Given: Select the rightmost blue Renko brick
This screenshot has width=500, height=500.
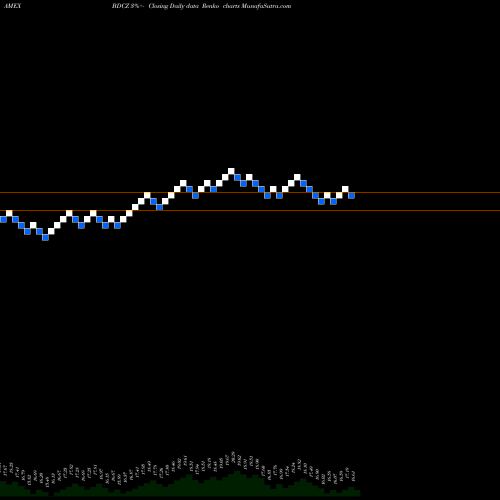Looking at the screenshot, I should [351, 195].
